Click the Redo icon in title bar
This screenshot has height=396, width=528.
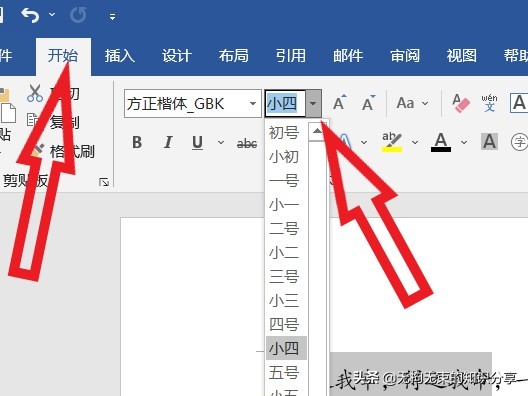[78, 15]
